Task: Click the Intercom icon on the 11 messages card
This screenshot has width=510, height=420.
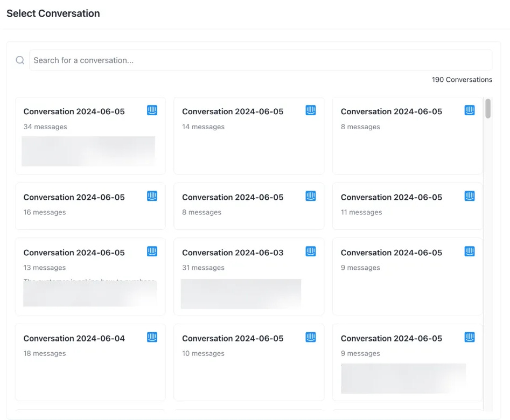Action: (470, 196)
